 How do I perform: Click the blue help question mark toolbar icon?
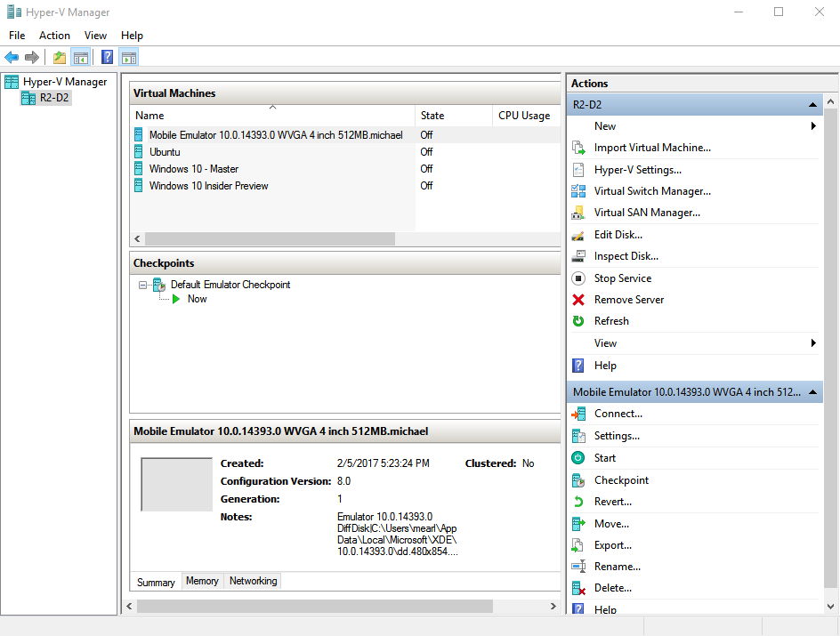[107, 57]
